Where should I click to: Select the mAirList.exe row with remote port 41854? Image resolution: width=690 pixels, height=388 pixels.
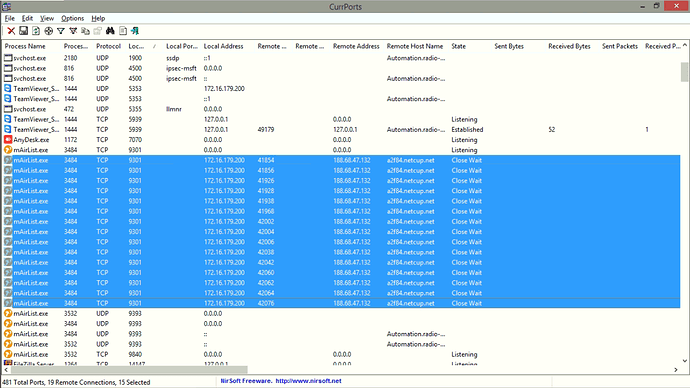coord(341,160)
